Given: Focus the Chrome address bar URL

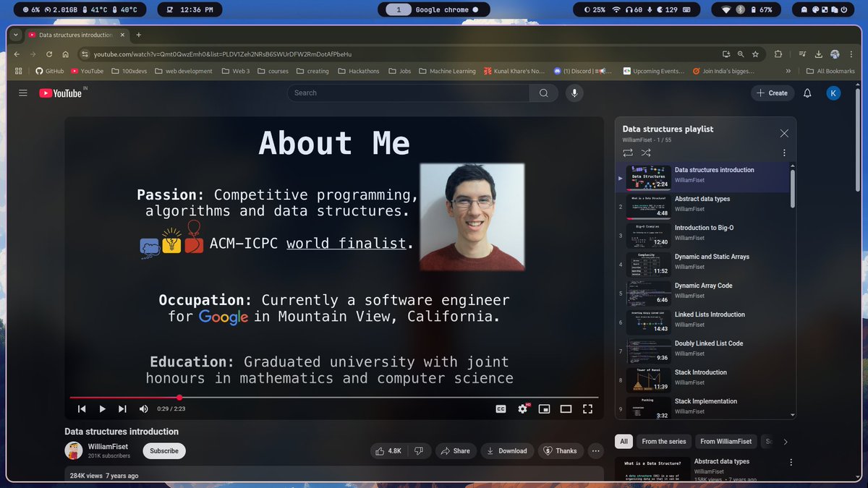Looking at the screenshot, I should click(x=223, y=54).
